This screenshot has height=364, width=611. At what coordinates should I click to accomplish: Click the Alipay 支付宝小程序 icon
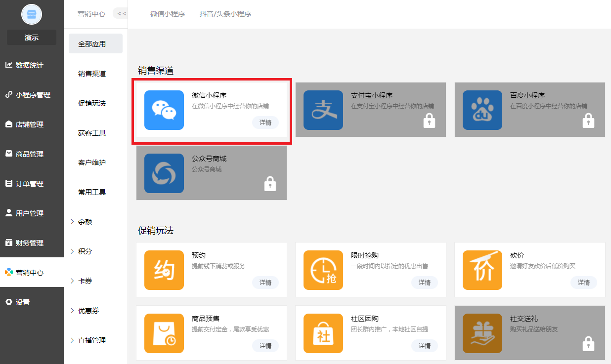click(x=323, y=110)
